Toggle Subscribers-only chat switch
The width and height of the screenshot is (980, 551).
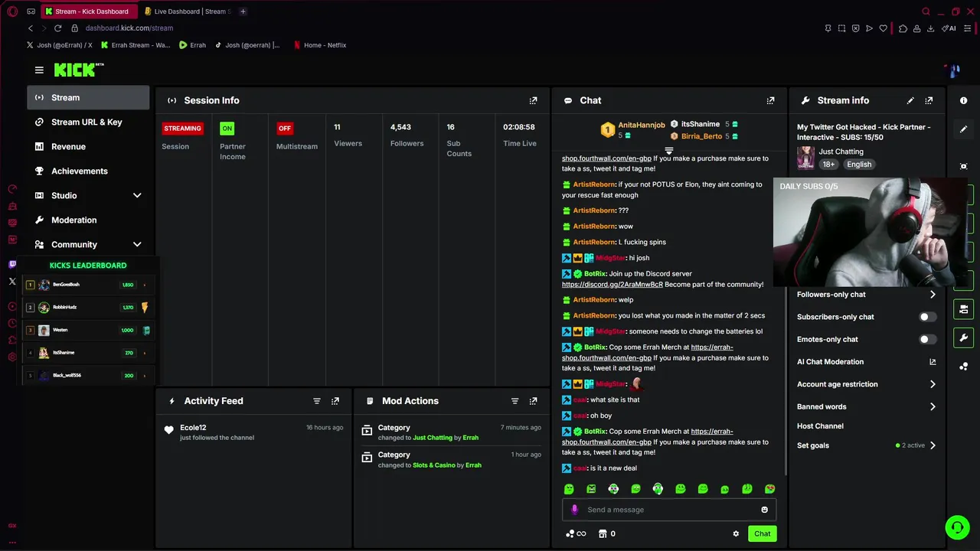click(x=927, y=317)
